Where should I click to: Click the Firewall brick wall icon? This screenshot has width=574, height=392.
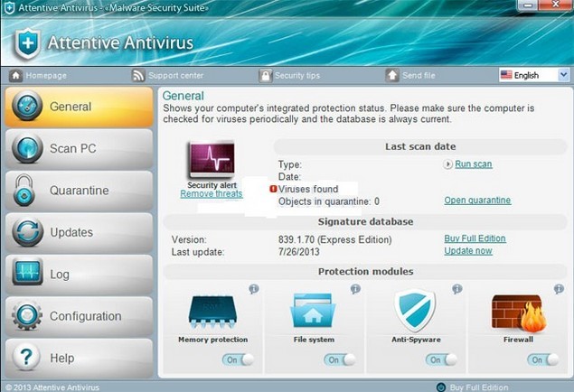pos(519,313)
